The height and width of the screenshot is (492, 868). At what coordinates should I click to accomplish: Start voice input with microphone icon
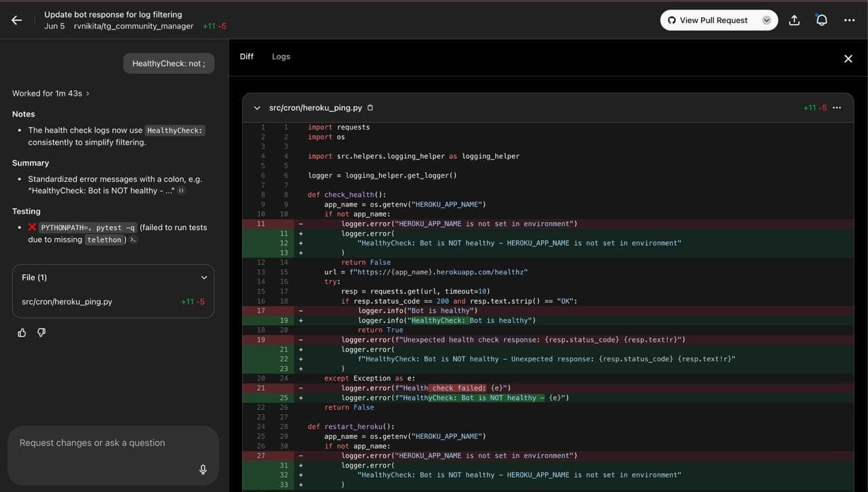click(x=203, y=470)
